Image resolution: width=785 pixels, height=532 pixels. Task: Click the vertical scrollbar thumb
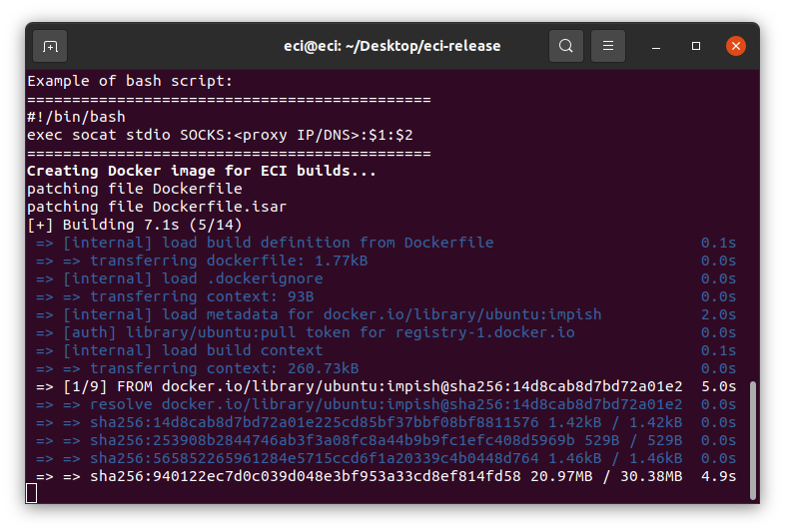pos(752,440)
